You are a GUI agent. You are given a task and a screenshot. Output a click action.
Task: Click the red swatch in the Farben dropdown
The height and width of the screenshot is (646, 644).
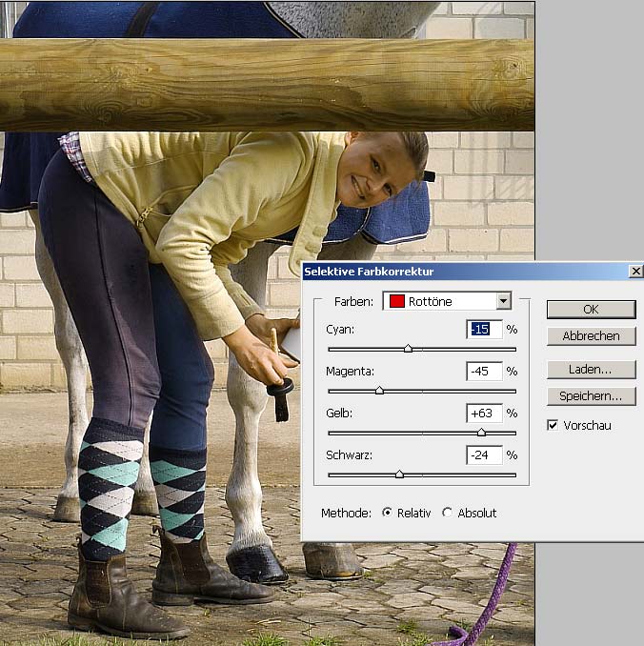[x=396, y=301]
